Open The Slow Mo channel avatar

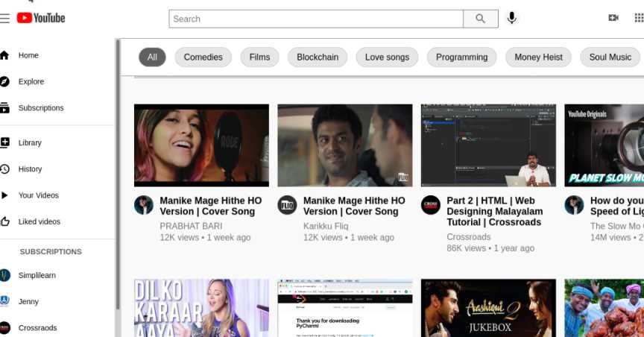(574, 205)
